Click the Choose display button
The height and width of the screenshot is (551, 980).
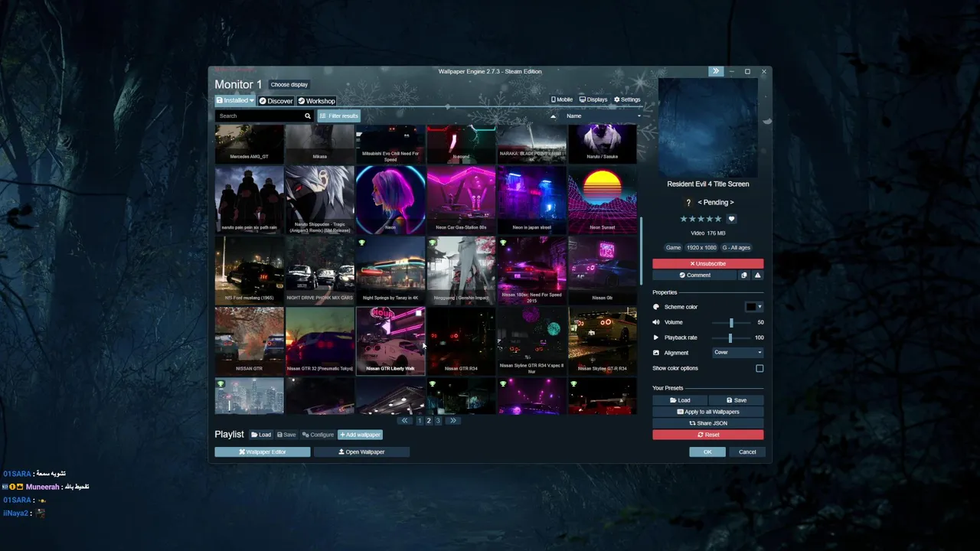[x=289, y=85]
